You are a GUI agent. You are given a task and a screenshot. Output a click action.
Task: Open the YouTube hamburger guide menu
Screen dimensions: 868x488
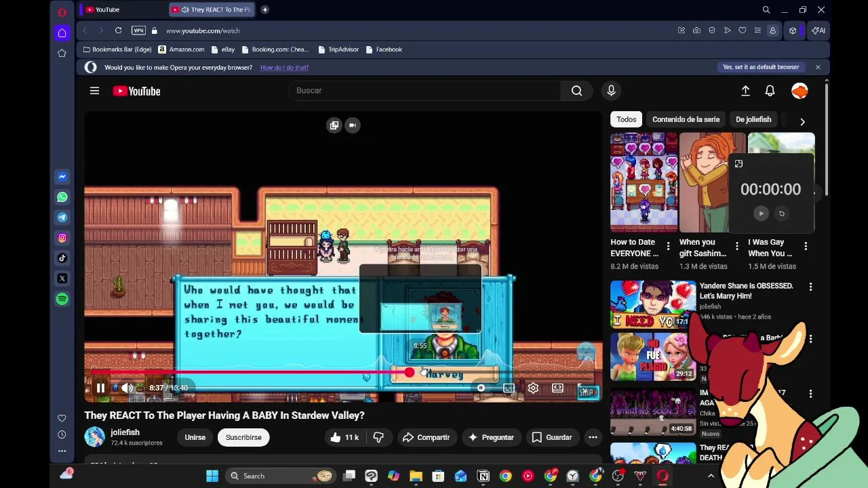[94, 91]
